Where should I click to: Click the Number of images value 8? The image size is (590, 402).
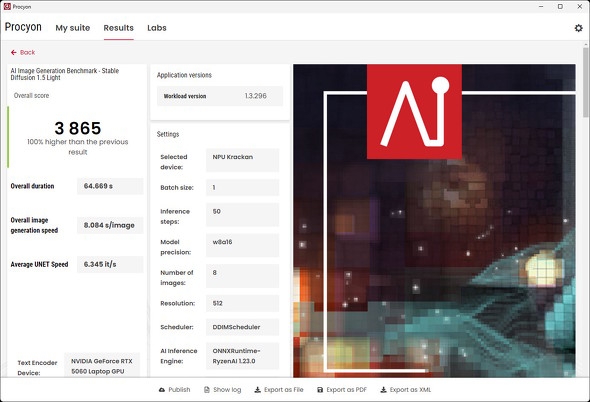point(214,273)
